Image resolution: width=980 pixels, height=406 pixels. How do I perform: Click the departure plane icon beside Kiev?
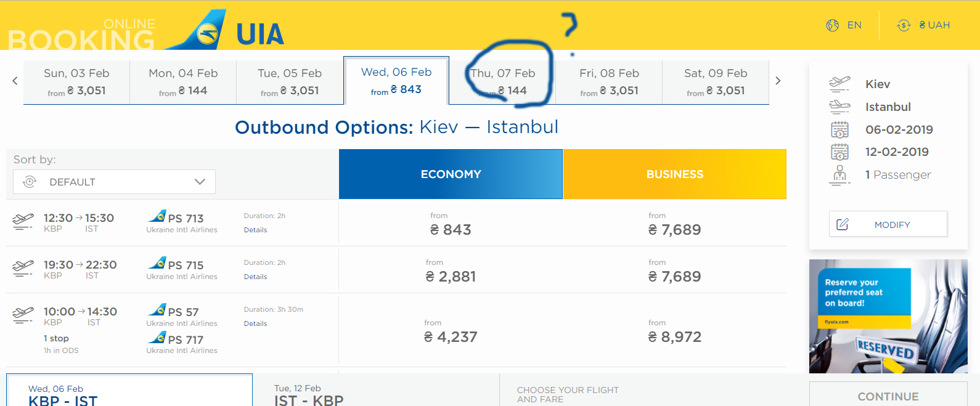click(839, 84)
